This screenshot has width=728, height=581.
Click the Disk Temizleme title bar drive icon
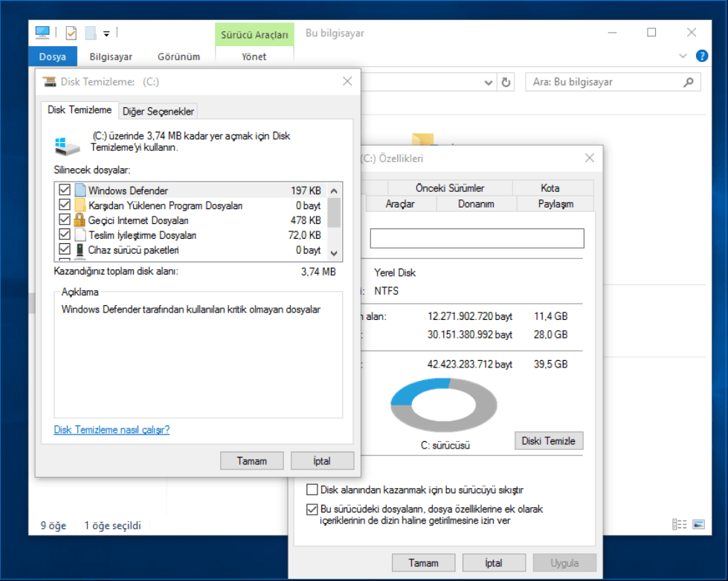tap(49, 82)
